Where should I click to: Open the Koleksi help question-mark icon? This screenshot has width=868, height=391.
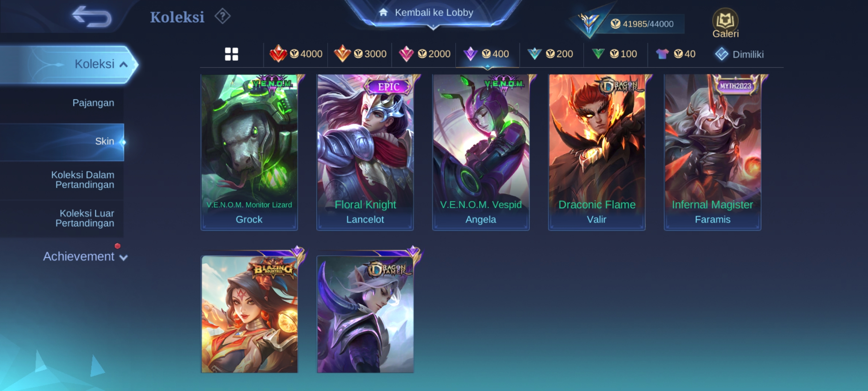tap(222, 16)
